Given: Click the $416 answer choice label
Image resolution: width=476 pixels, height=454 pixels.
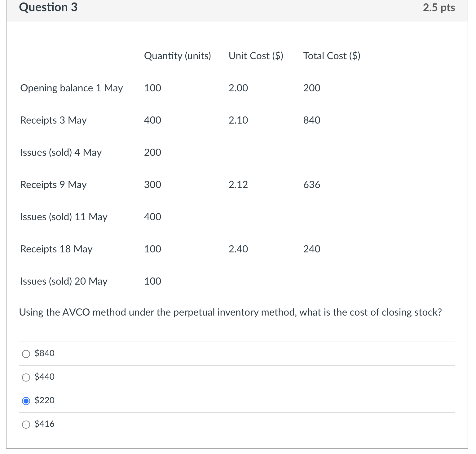Looking at the screenshot, I should pyautogui.click(x=44, y=424).
